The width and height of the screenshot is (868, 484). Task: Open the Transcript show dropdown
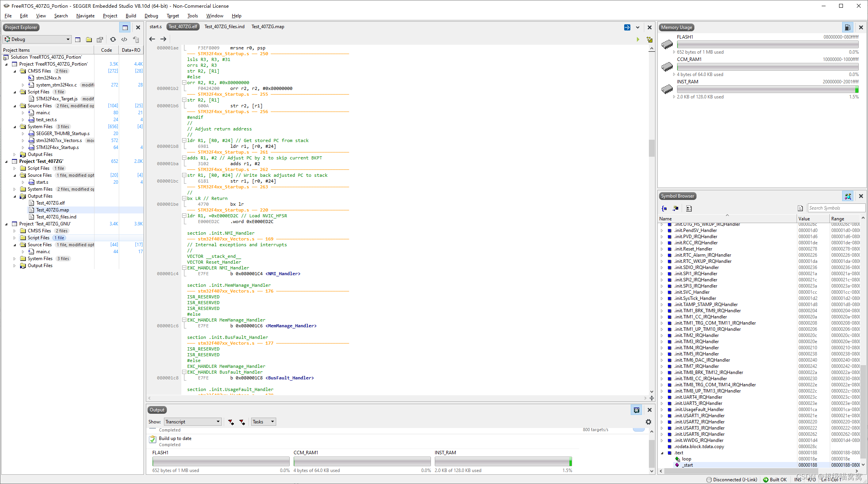pos(193,422)
